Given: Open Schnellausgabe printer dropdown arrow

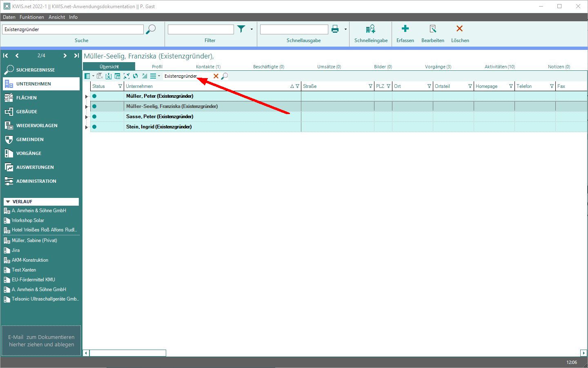Looking at the screenshot, I should pos(345,29).
